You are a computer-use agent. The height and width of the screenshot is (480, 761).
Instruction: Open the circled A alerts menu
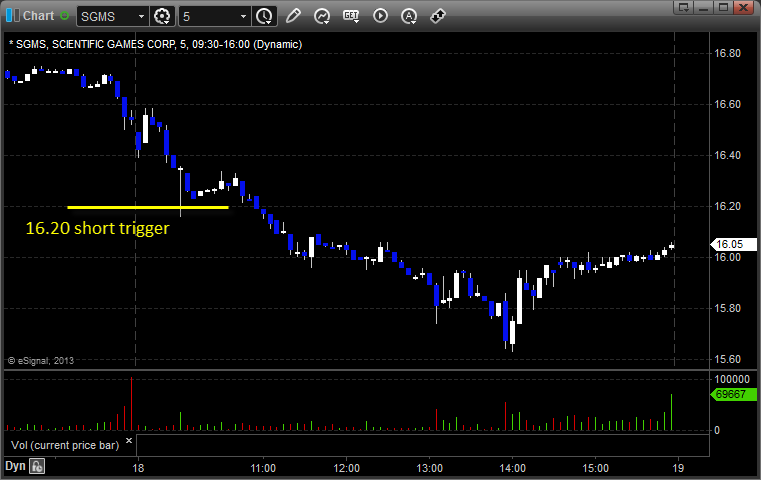coord(409,16)
